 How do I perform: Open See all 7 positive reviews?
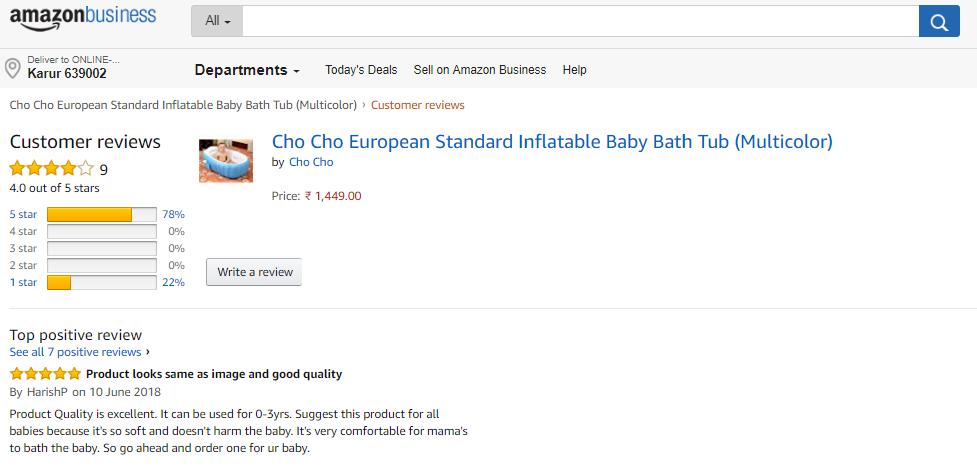pyautogui.click(x=76, y=352)
